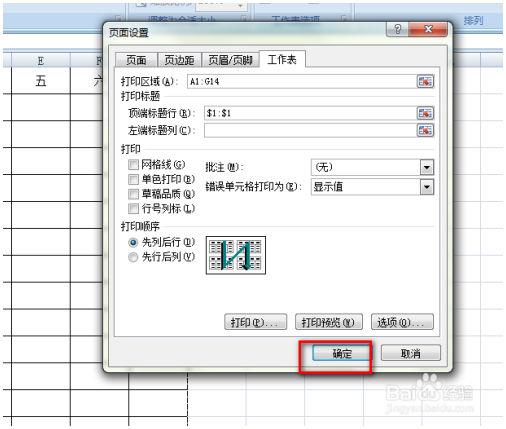
Task: Open the 页边距 tab
Action: pyautogui.click(x=179, y=60)
